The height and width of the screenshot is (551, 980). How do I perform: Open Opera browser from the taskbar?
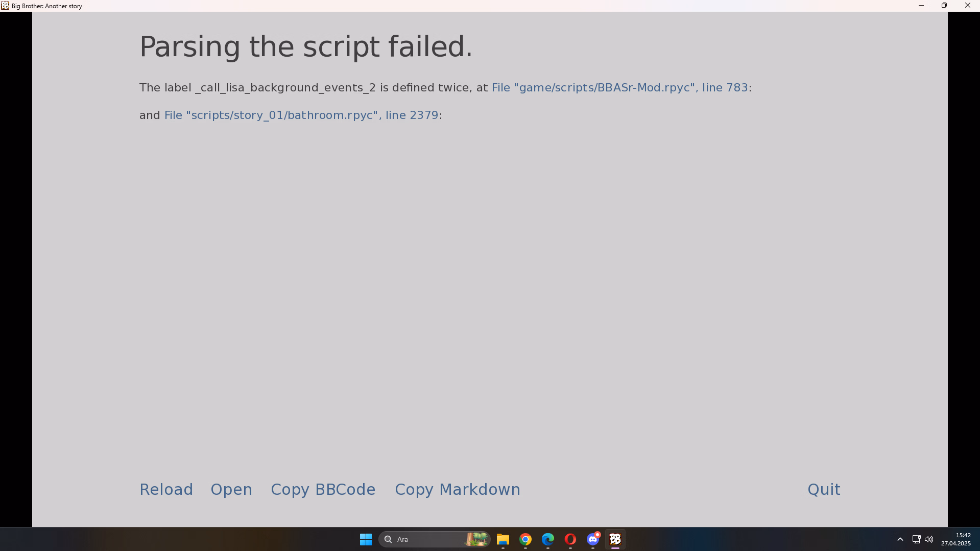click(570, 539)
